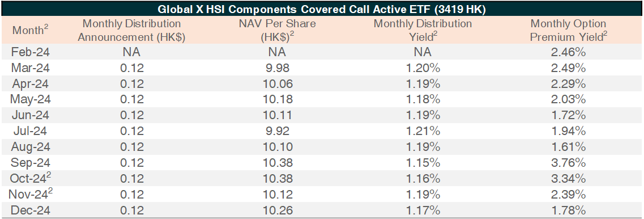The height and width of the screenshot is (219, 644).
Task: Select the May-24 NAV value 10.18
Action: point(276,100)
